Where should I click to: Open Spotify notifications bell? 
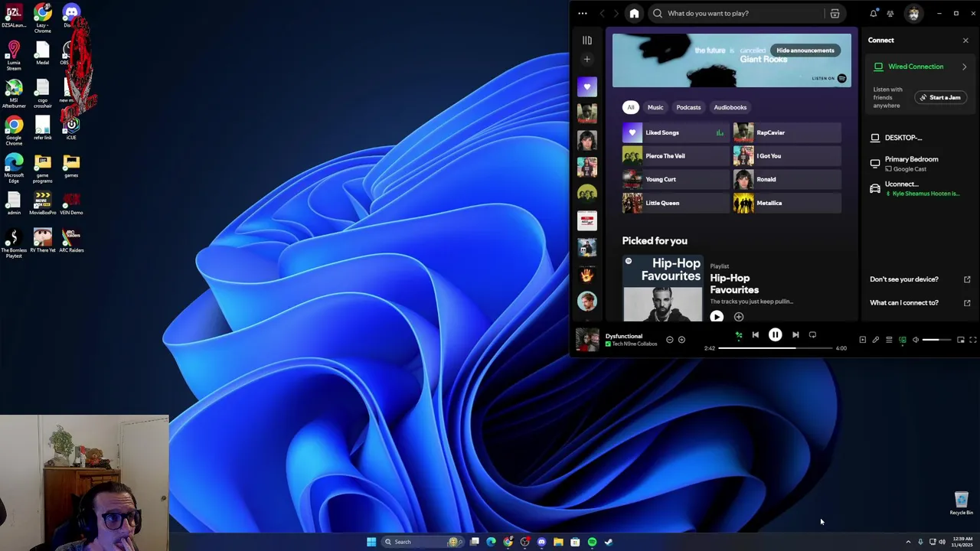tap(873, 13)
